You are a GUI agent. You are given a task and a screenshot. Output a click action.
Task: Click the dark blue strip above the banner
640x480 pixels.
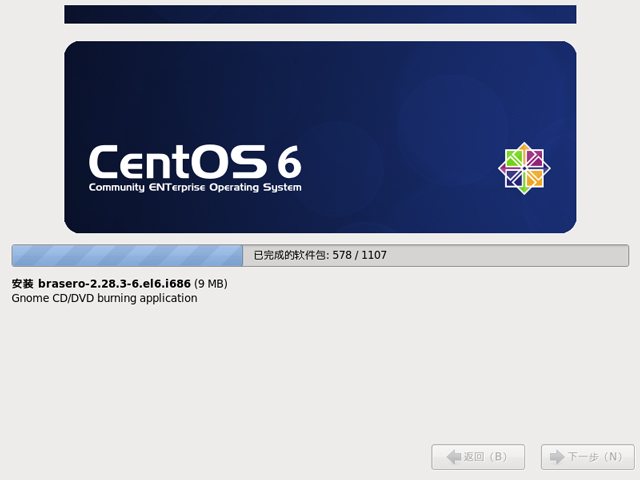[x=320, y=14]
